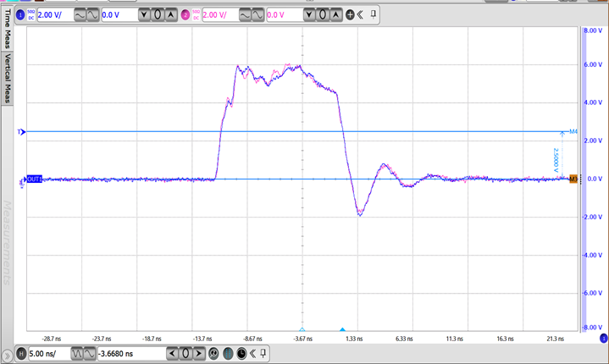
Task: Open the faded Measurements side panel
Action: (8, 243)
